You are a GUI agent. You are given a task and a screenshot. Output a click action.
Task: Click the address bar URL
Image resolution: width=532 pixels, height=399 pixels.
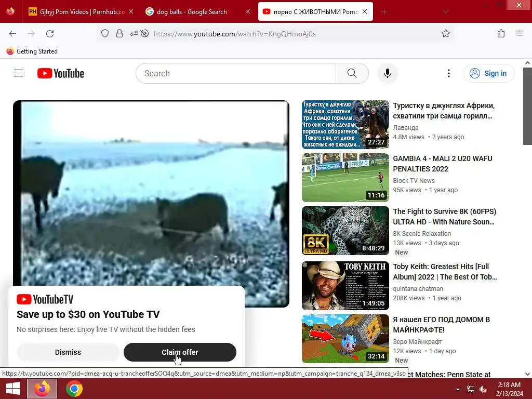[x=235, y=34]
